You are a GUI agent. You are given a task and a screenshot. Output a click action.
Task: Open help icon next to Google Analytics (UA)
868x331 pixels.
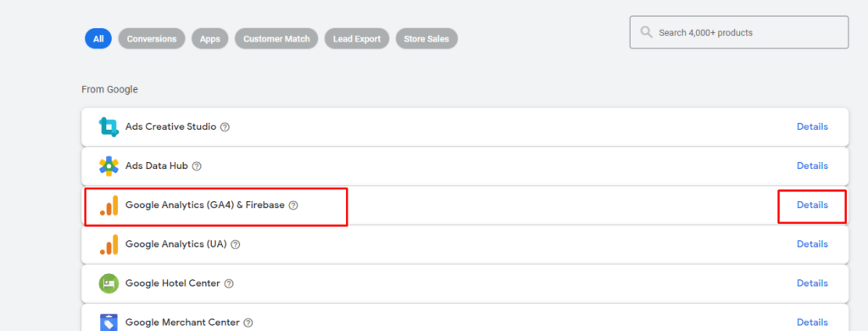pyautogui.click(x=236, y=244)
